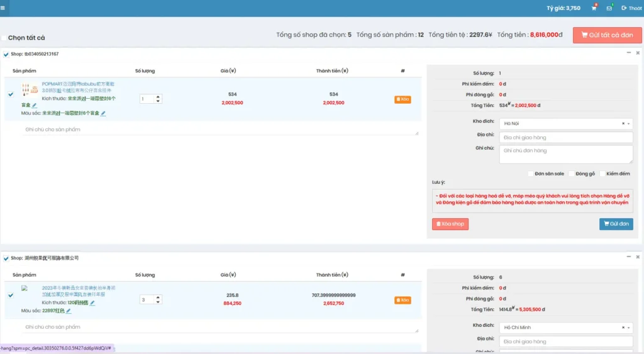The width and height of the screenshot is (644, 354).
Task: Click first shop's Ghi chú đơn hàng textarea
Action: pos(566,155)
